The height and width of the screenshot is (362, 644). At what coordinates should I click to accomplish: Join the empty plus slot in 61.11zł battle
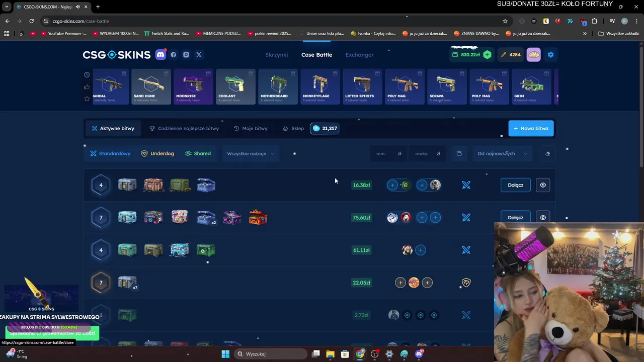421,250
